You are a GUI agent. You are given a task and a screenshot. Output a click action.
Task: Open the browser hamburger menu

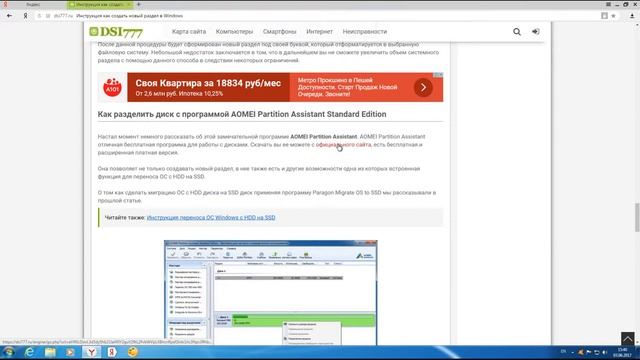[x=608, y=4]
